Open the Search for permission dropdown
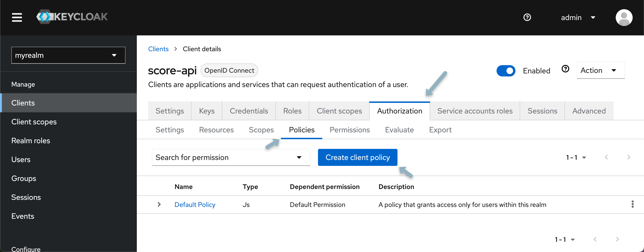 click(x=231, y=158)
